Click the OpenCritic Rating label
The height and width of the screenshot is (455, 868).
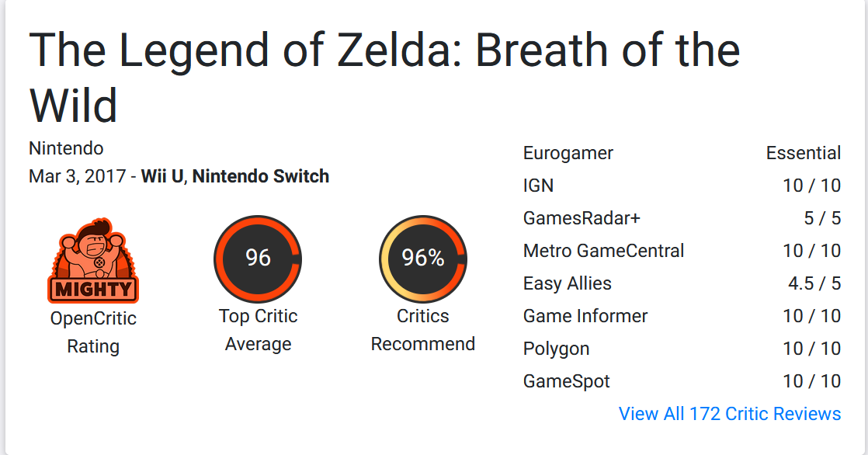(93, 332)
